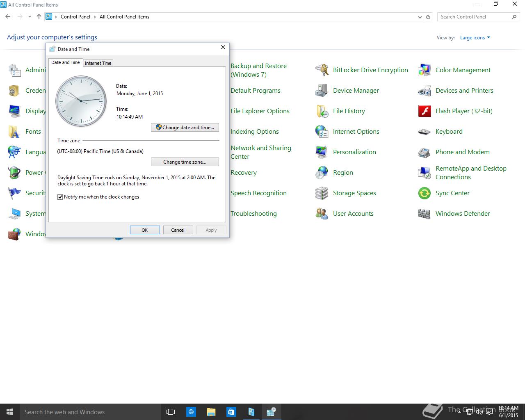The image size is (525, 420).
Task: Expand the address bar history dropdown
Action: coord(420,17)
